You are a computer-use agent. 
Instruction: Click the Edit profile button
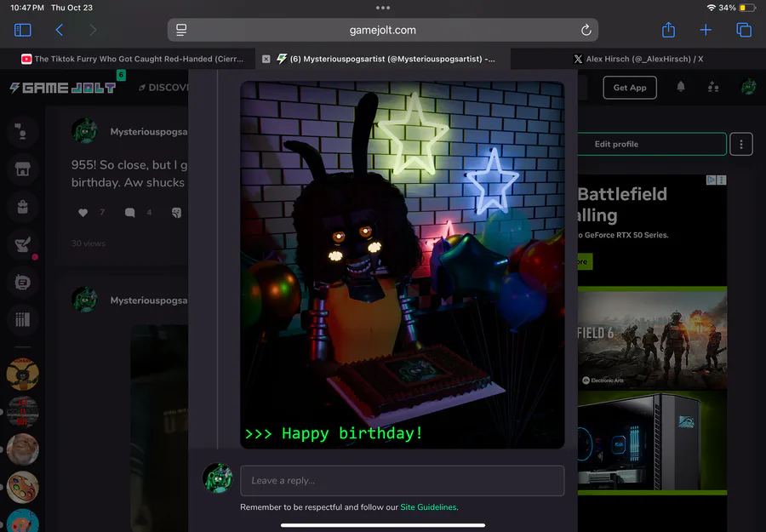click(x=652, y=144)
